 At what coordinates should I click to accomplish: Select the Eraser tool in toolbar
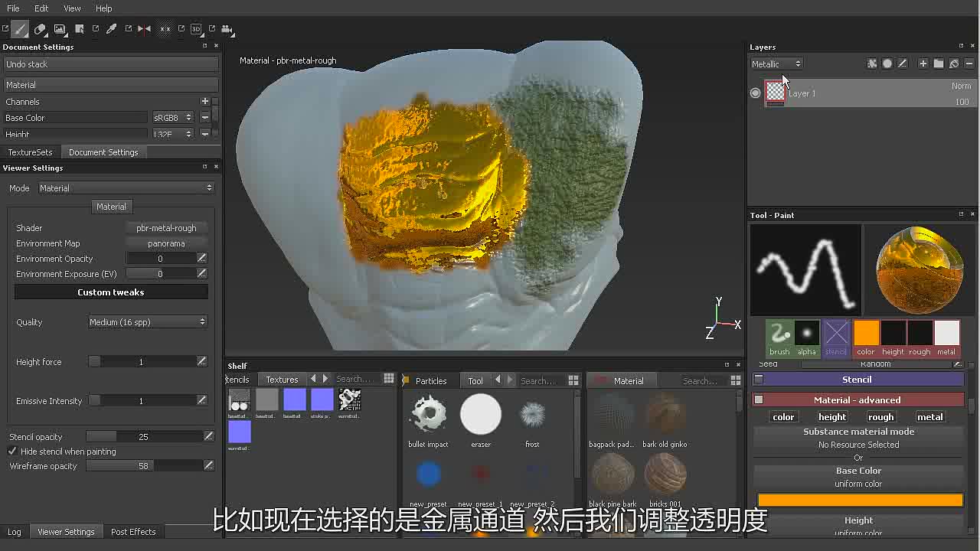pyautogui.click(x=41, y=29)
